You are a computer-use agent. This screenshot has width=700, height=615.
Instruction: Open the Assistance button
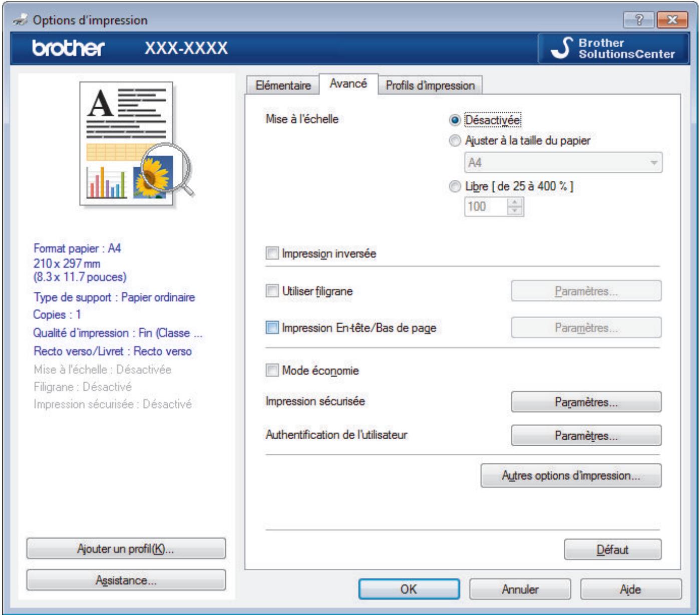point(126,580)
